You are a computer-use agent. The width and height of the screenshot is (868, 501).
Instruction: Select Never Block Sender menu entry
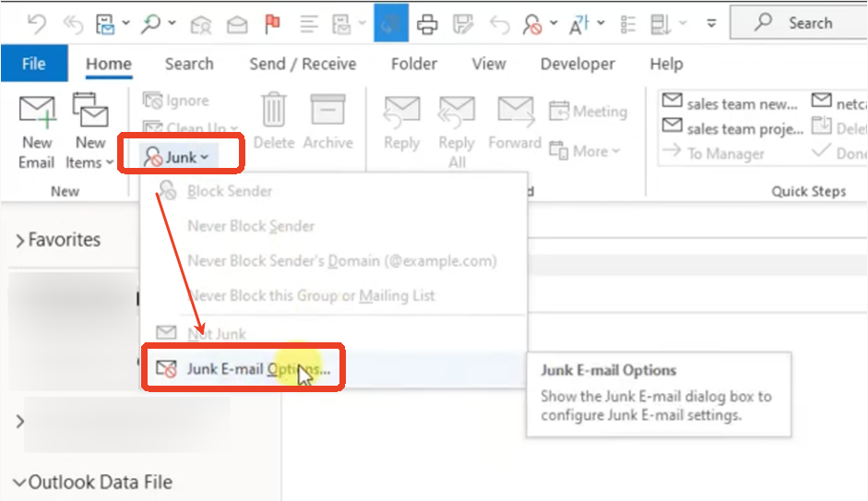[x=332, y=226]
